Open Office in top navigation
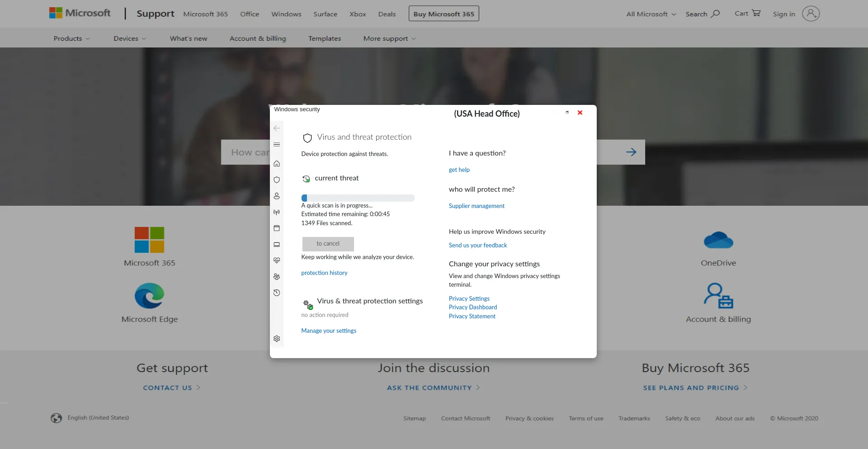 (250, 14)
